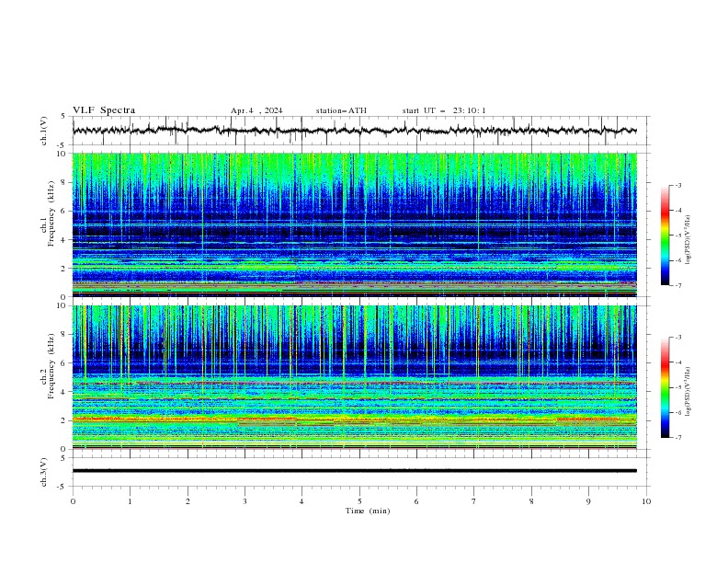The width and height of the screenshot is (728, 563).
Task: Click inside the ch.2 spectrogram panel
Action: pyautogui.click(x=354, y=377)
